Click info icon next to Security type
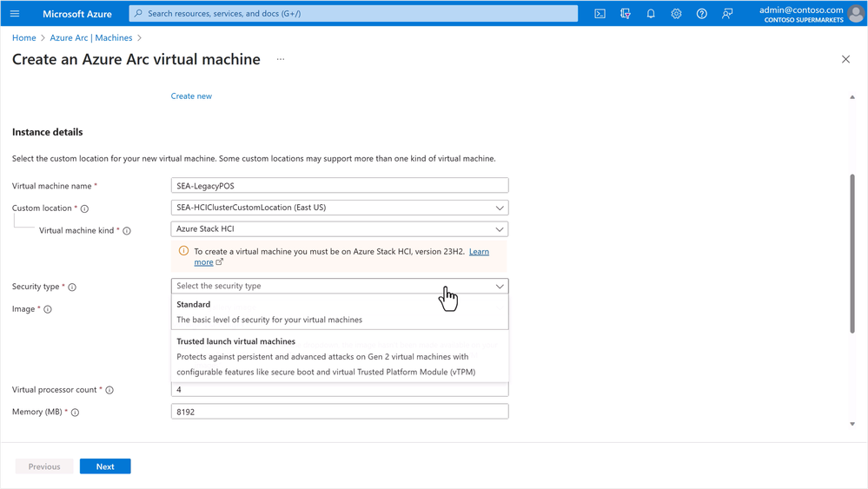The image size is (868, 489). (x=72, y=287)
